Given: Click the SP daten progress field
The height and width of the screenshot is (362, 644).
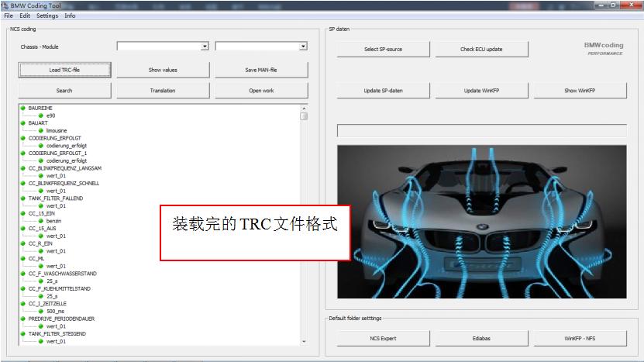Looking at the screenshot, I should [x=482, y=131].
